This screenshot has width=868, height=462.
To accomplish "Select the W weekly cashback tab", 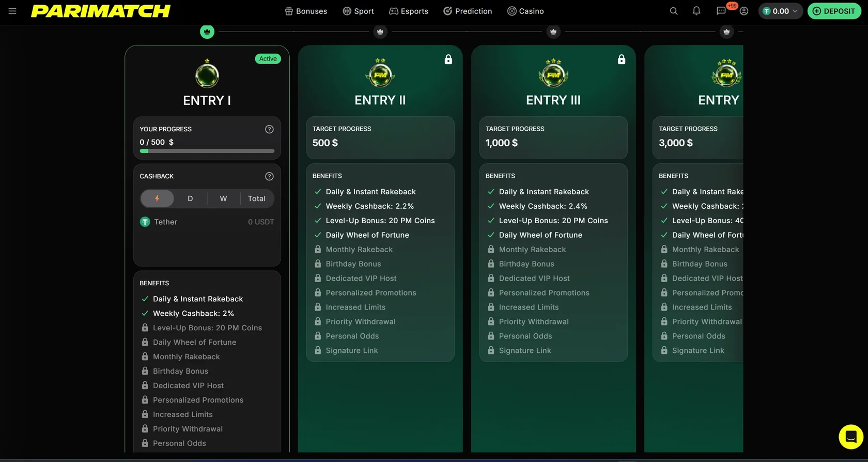I will (223, 198).
